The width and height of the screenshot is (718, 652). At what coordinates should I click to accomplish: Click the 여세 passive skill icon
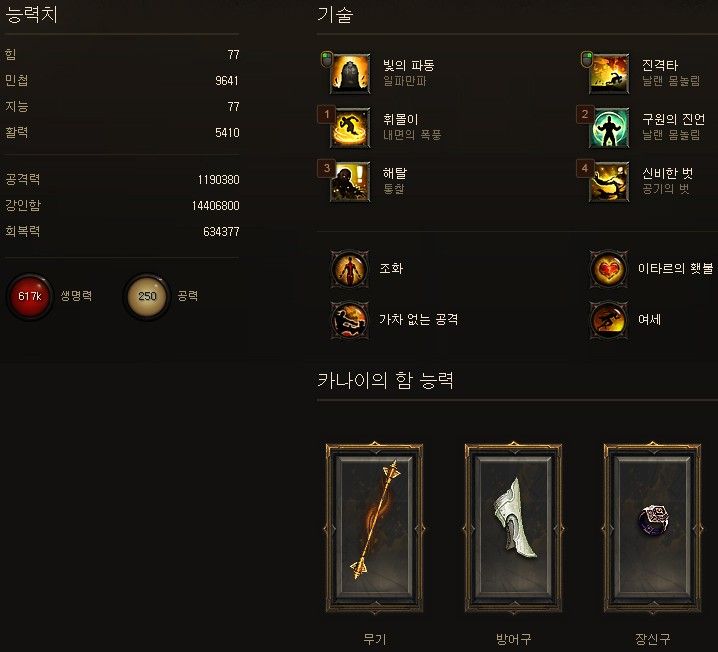pyautogui.click(x=609, y=320)
